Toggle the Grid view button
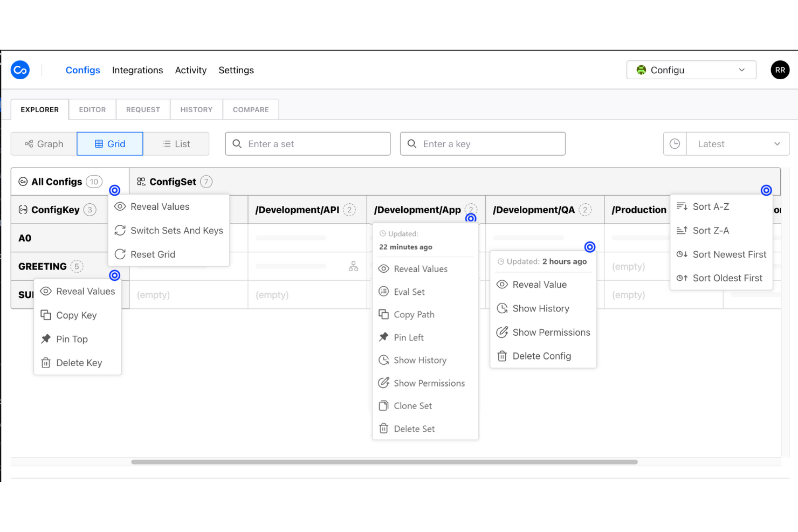This screenshot has height=532, width=798. (109, 143)
